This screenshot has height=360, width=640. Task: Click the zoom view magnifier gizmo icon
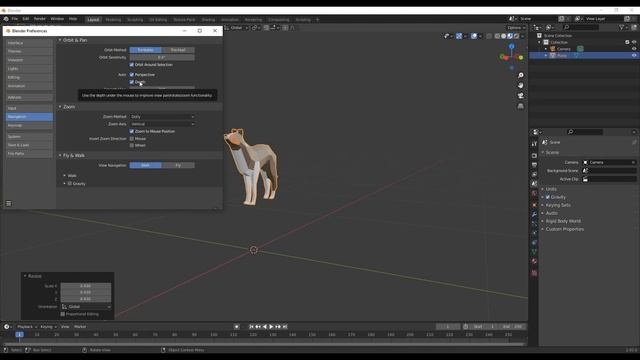[520, 76]
